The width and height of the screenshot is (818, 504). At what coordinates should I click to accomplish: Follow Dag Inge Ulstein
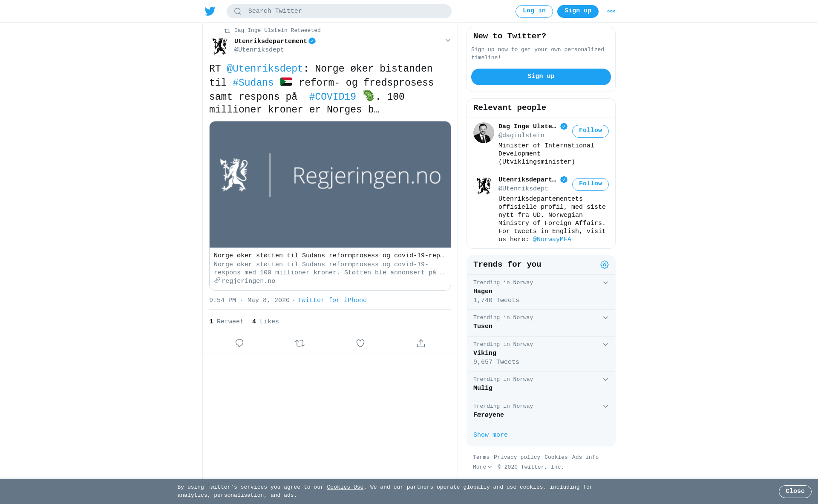pyautogui.click(x=590, y=131)
